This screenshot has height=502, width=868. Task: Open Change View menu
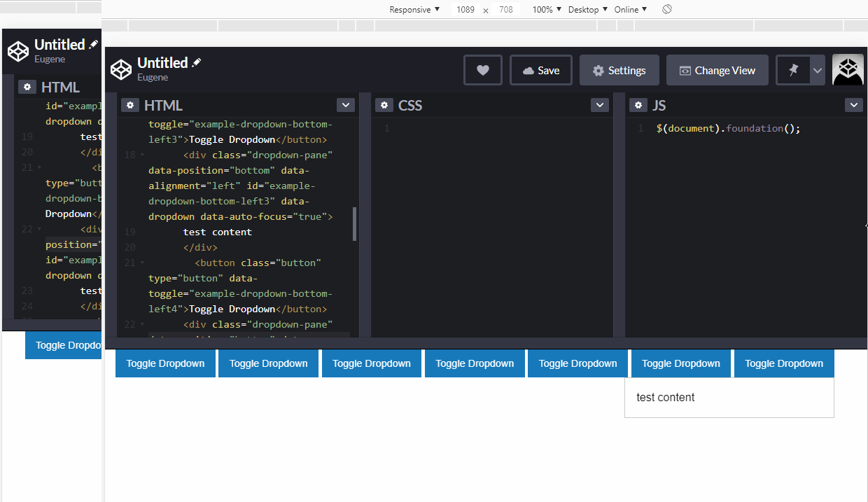[717, 70]
